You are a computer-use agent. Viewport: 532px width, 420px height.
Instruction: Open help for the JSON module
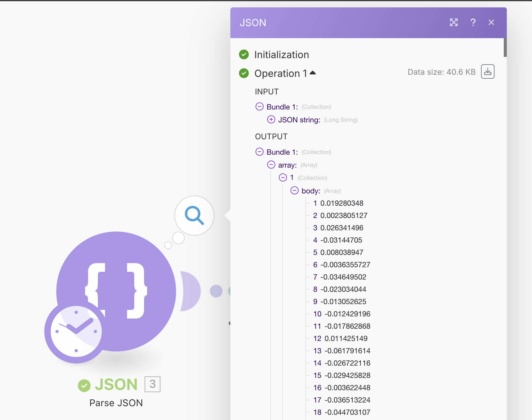click(x=473, y=22)
